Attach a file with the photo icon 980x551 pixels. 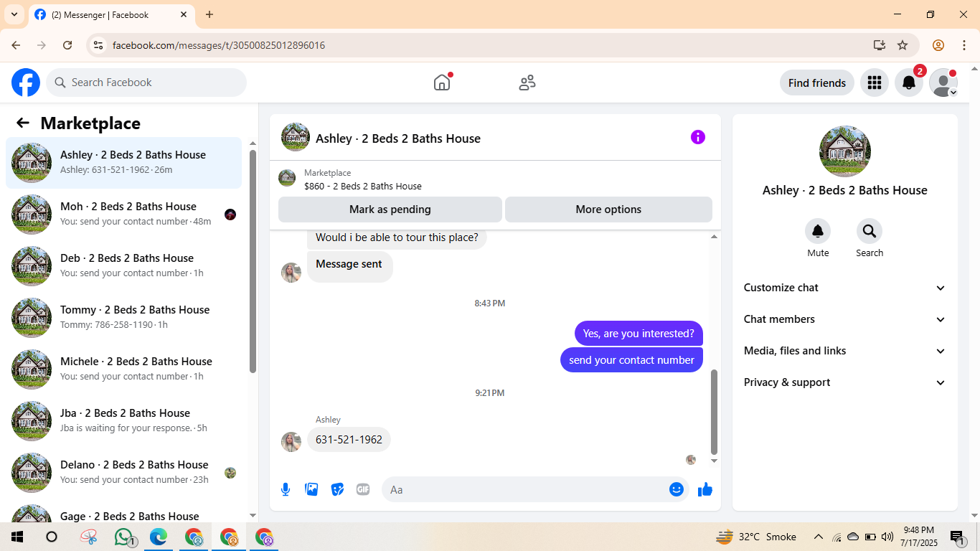(311, 489)
